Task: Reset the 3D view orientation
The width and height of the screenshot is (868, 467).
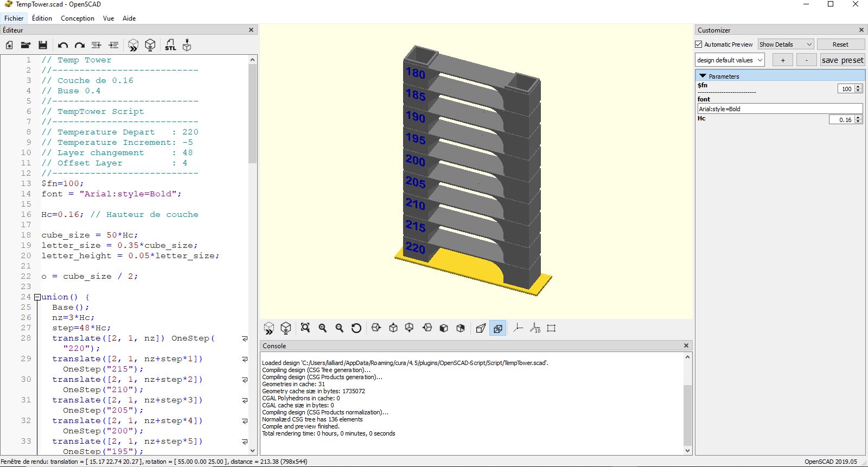Action: coord(356,328)
